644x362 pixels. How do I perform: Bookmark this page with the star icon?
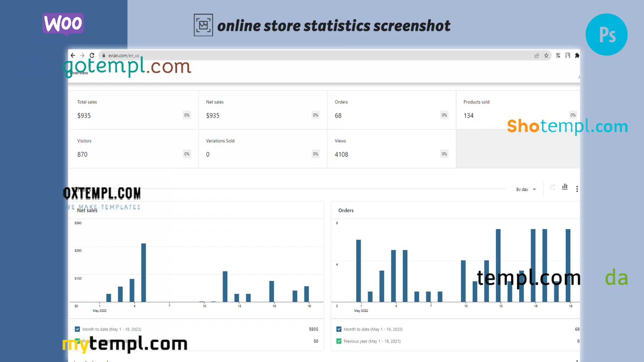[x=546, y=56]
